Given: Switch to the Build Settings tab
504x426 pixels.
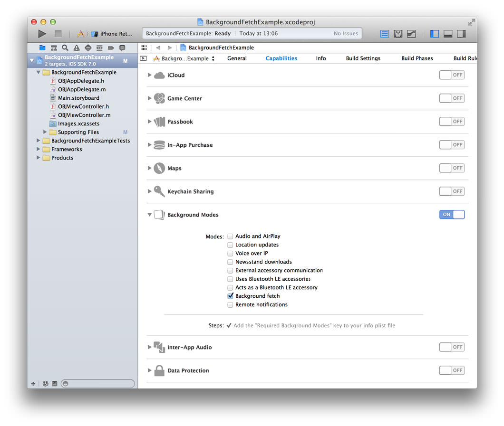Looking at the screenshot, I should pyautogui.click(x=363, y=58).
